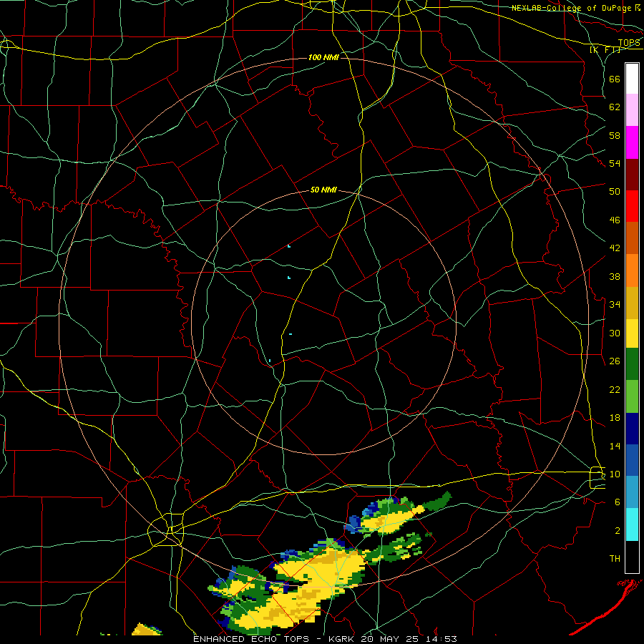Click the TOPS legend heading
The height and width of the screenshot is (644, 644).
[629, 43]
